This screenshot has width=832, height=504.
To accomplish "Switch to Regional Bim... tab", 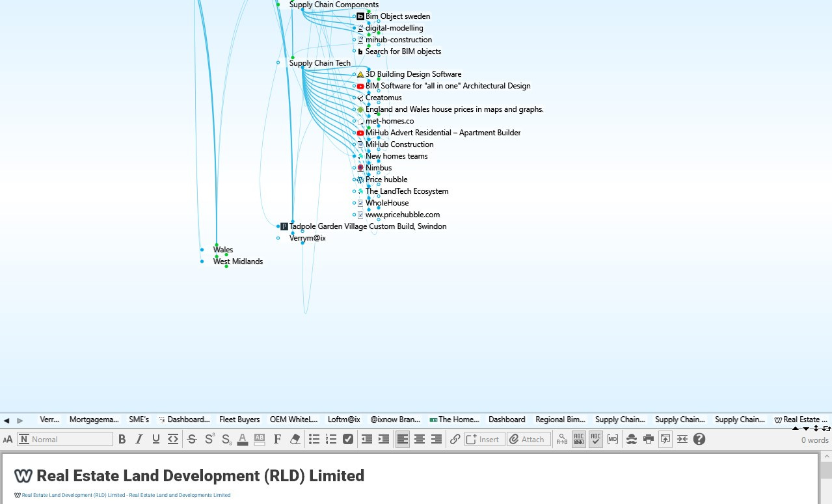I will click(560, 419).
